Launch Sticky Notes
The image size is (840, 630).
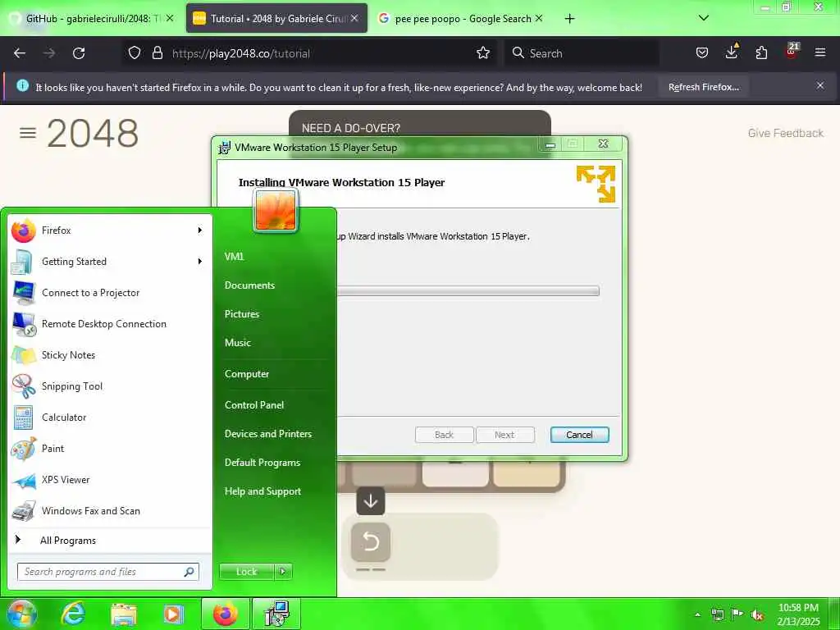click(111, 355)
